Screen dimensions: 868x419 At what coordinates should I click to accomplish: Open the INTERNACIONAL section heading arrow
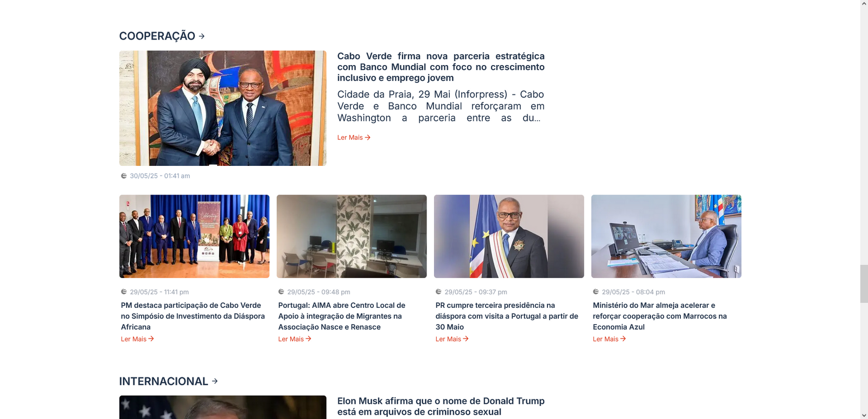point(215,382)
